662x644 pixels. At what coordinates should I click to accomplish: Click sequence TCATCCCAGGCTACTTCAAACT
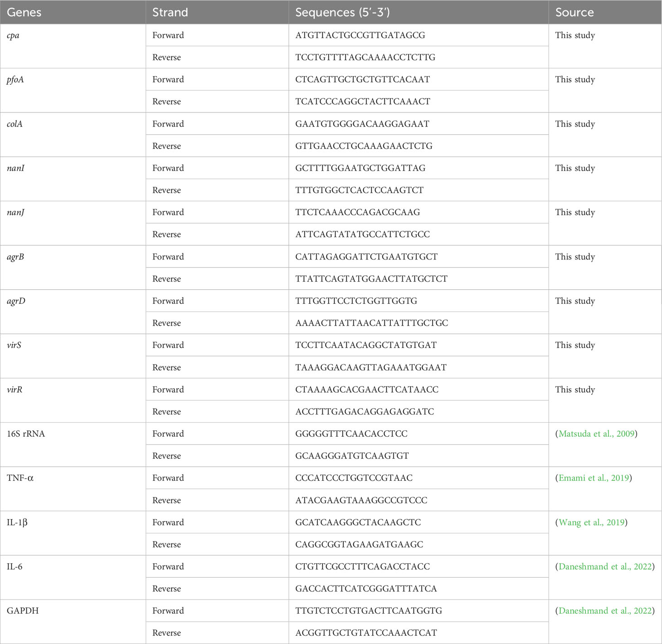tap(363, 102)
